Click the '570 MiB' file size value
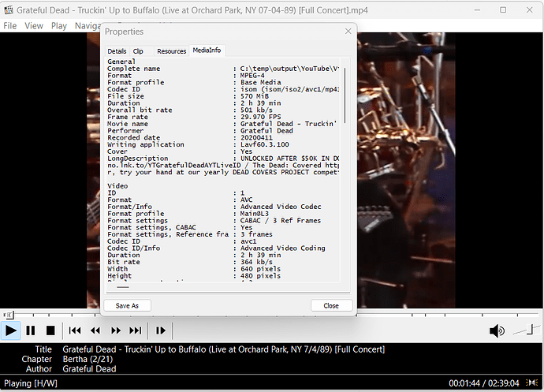Screen dimensions: 544x392 255,96
